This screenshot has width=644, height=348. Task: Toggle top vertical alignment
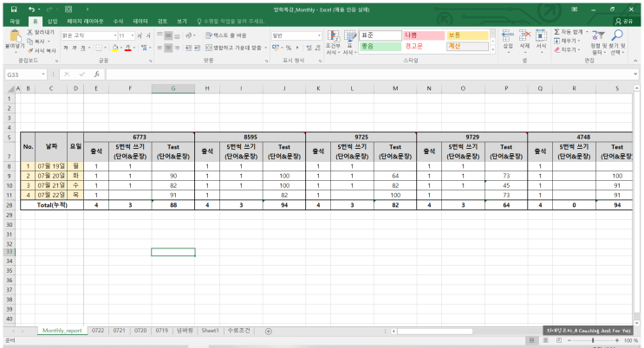tap(159, 35)
